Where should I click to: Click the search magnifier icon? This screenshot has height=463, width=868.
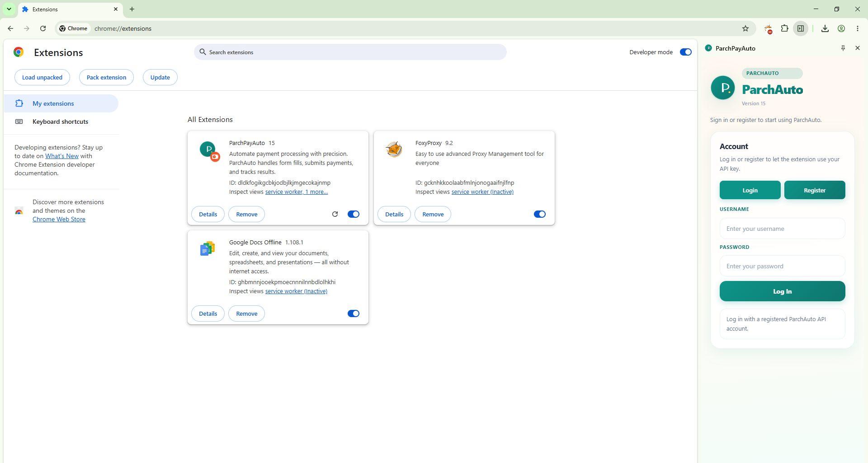tap(203, 52)
